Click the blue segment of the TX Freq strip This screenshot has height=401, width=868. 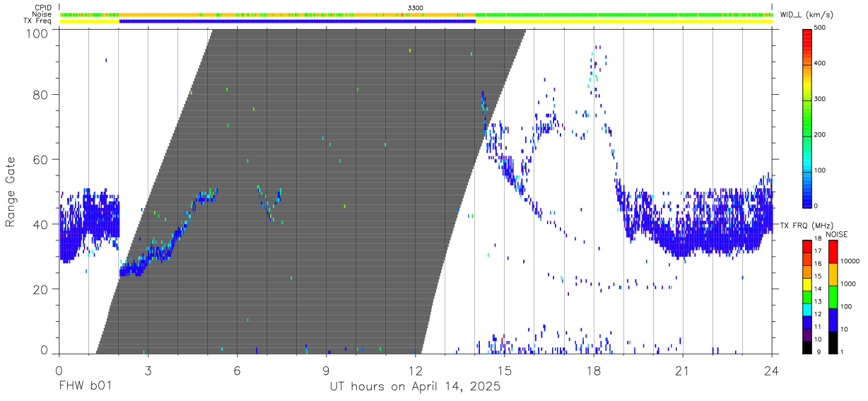tap(298, 21)
